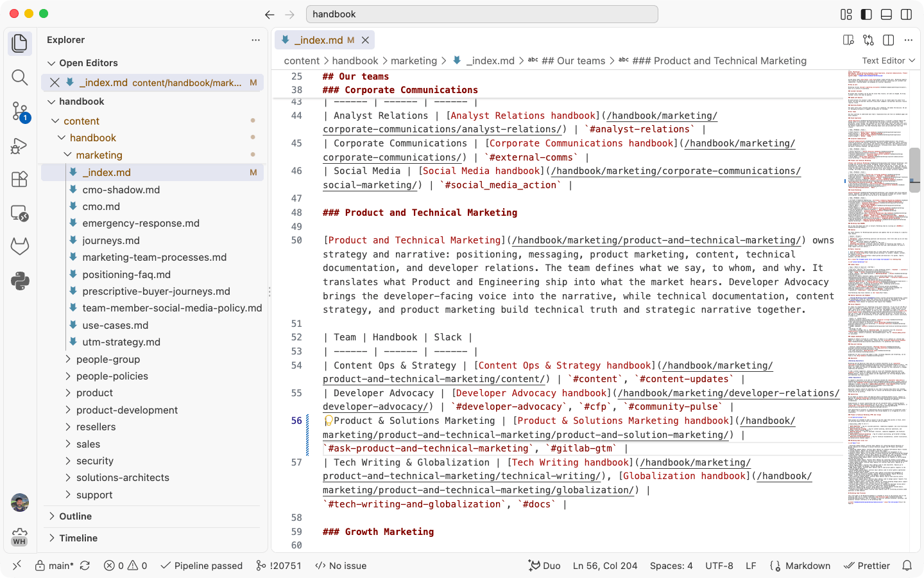This screenshot has width=924, height=578.
Task: Open Explorer views and more actions menu
Action: click(x=255, y=40)
